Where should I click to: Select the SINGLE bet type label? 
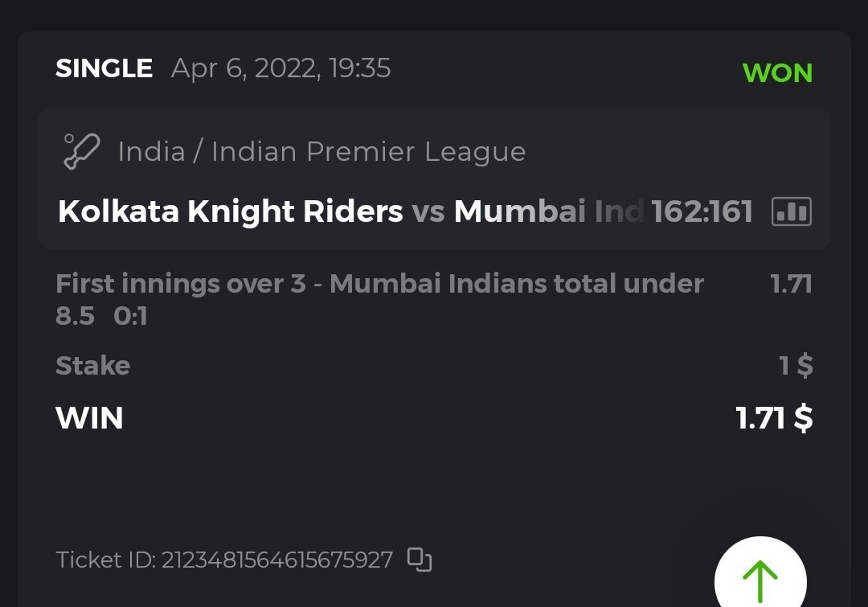104,68
